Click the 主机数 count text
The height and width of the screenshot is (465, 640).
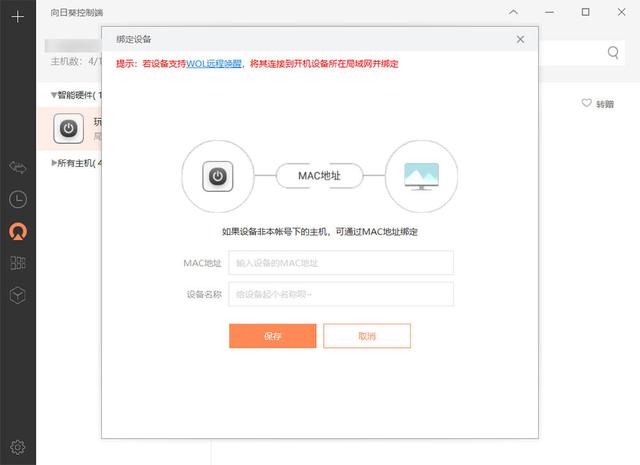click(76, 62)
